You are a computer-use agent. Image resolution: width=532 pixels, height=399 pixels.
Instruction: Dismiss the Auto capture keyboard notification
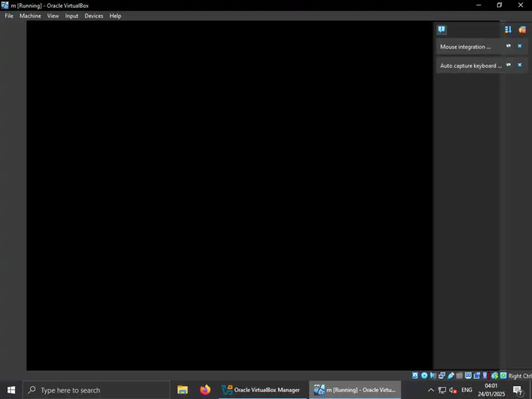pos(520,65)
